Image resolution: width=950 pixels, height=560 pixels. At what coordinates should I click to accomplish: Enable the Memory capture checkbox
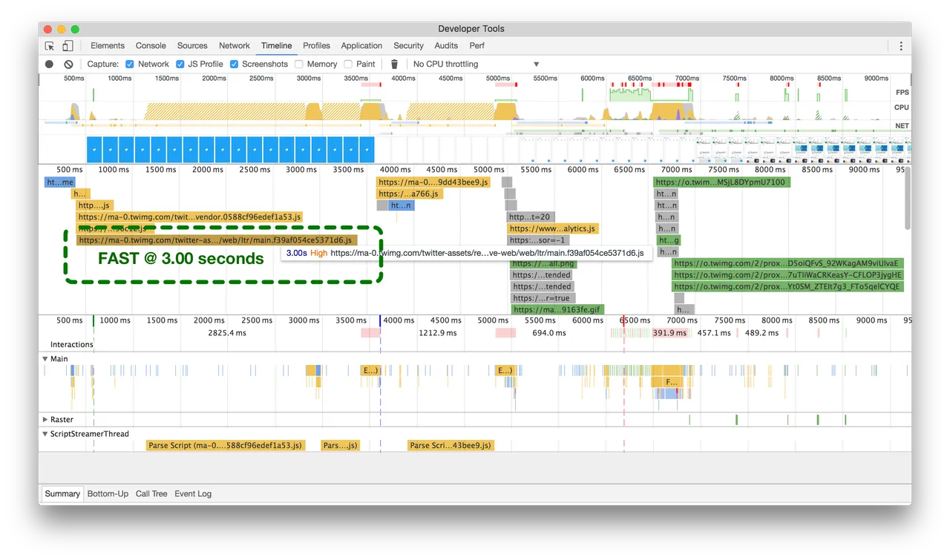click(298, 64)
